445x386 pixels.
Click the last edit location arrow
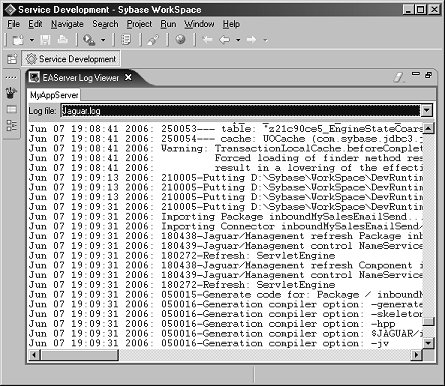(x=207, y=40)
